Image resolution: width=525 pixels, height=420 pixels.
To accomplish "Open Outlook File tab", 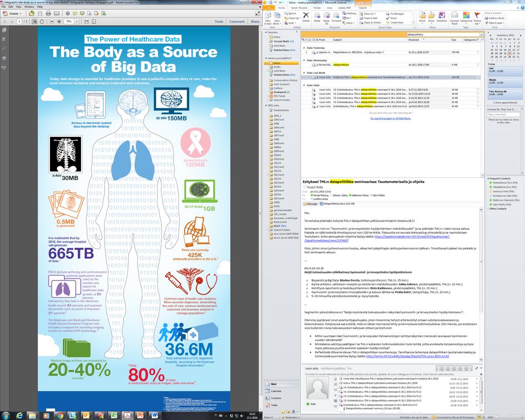I will (x=269, y=8).
